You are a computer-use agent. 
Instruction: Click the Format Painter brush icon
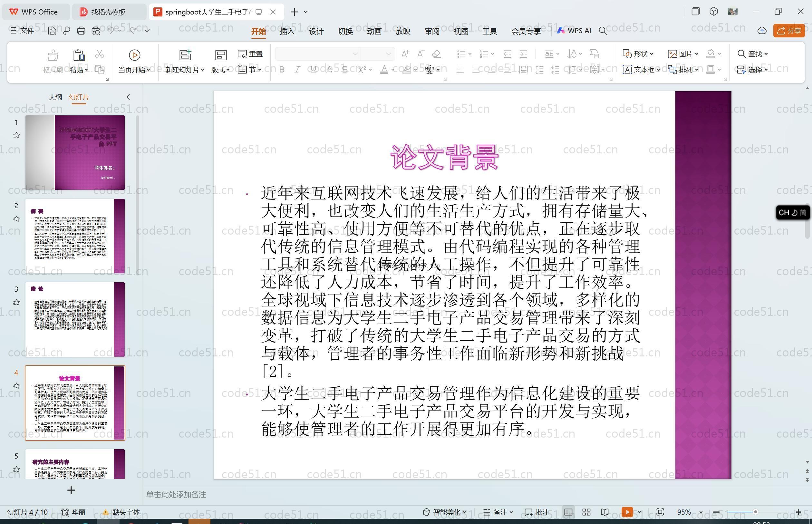click(53, 55)
